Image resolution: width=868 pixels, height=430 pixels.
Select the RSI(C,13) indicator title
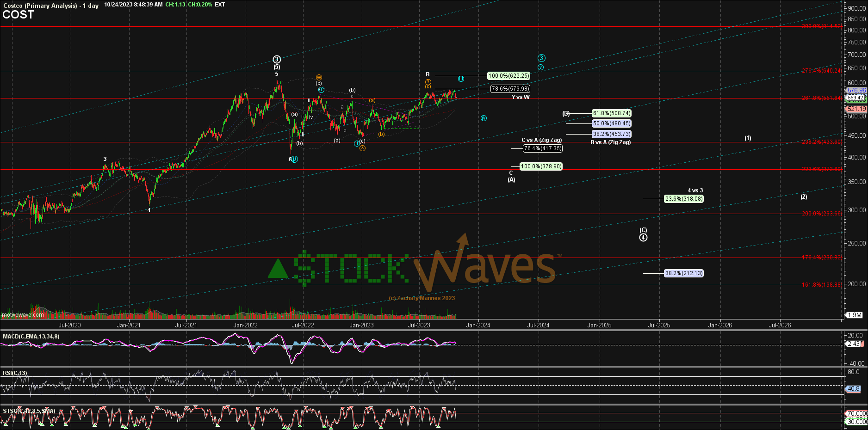(15, 373)
